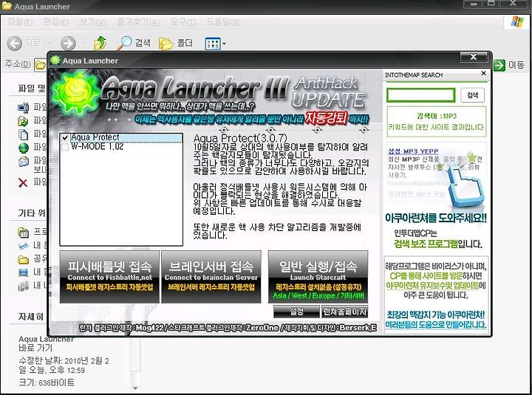The width and height of the screenshot is (532, 395).
Task: Click the Explorer title bar folder icon
Action: click(7, 6)
